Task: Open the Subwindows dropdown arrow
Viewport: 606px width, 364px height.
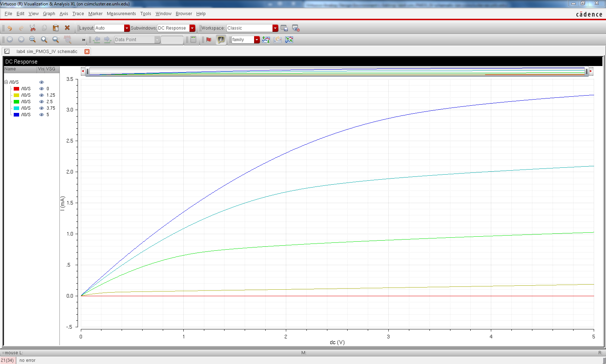Action: [192, 28]
